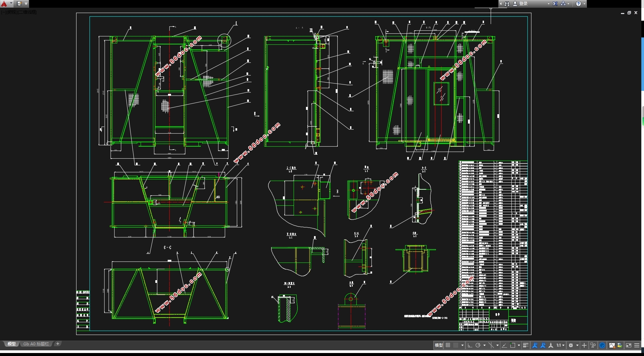Toggle auto-add annotation scales icon
The height and width of the screenshot is (356, 644).
tap(543, 345)
